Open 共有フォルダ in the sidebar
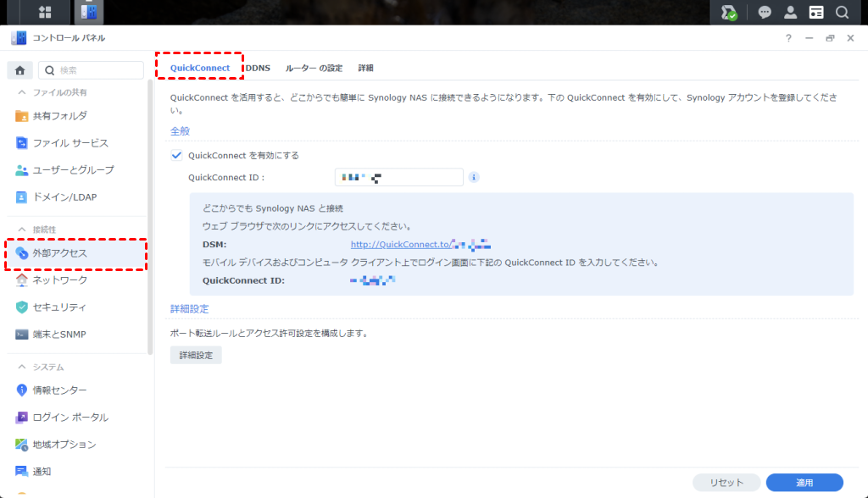Image resolution: width=868 pixels, height=498 pixels. [77, 116]
